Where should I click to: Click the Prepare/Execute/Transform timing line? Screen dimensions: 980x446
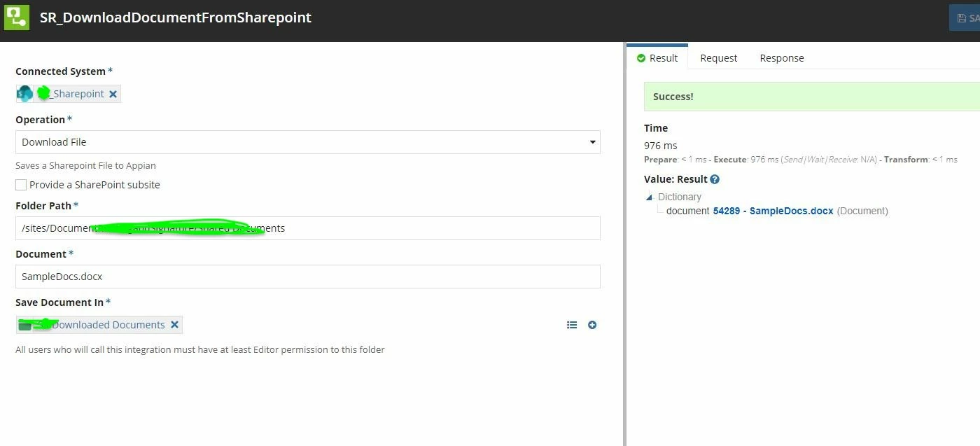tap(801, 160)
